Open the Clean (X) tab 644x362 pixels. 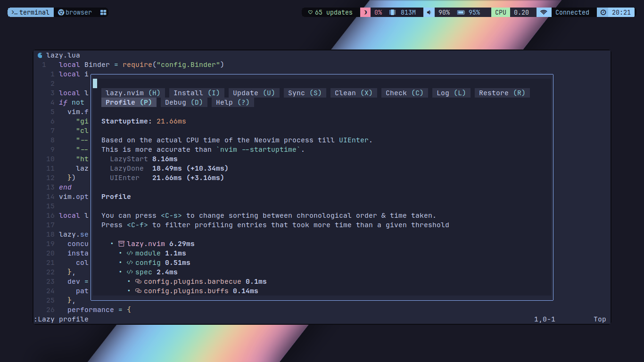pos(354,93)
